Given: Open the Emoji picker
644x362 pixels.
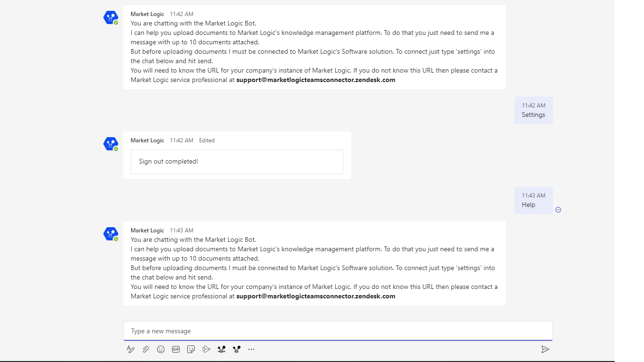Looking at the screenshot, I should tap(161, 349).
